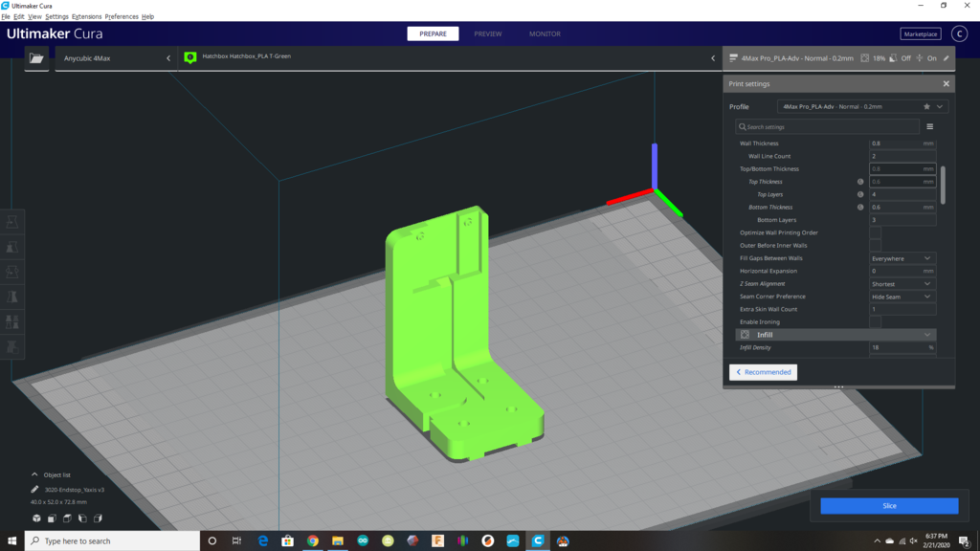Click the pencil icon beside the object name
The image size is (980, 551).
35,489
